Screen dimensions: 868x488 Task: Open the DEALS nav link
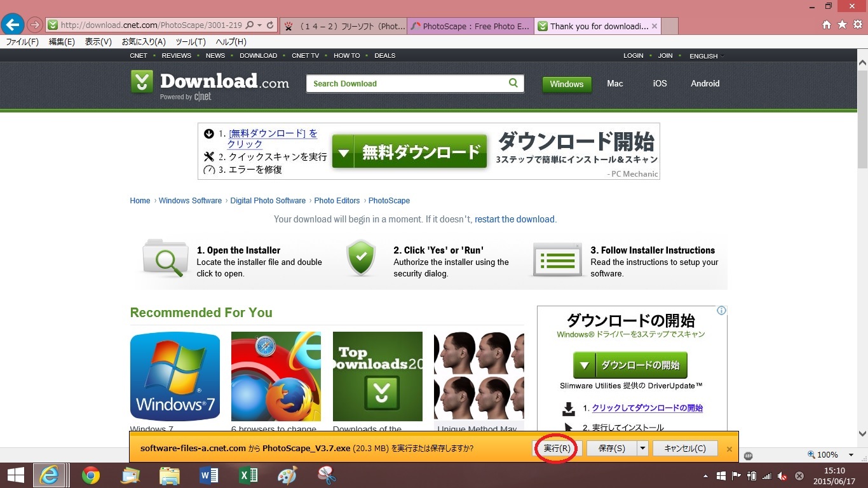pos(385,55)
